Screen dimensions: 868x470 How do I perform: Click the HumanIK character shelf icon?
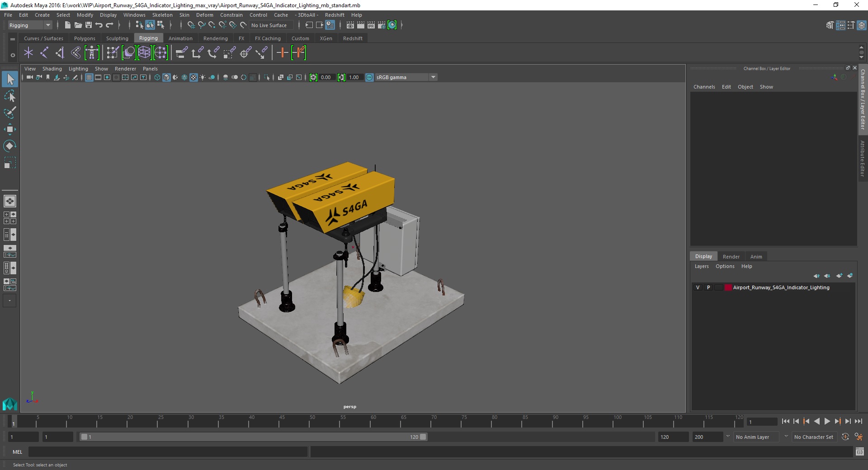coord(92,53)
